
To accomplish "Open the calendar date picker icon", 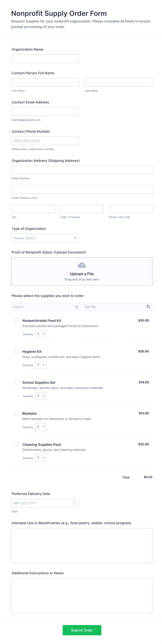I will click(75, 503).
